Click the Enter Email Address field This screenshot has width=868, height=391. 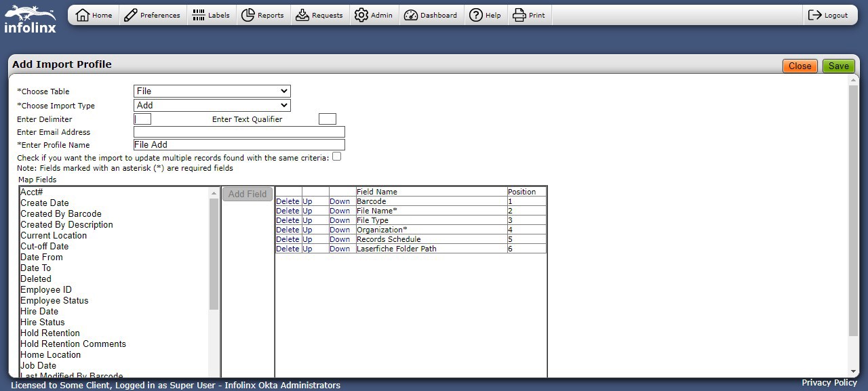[x=239, y=132]
